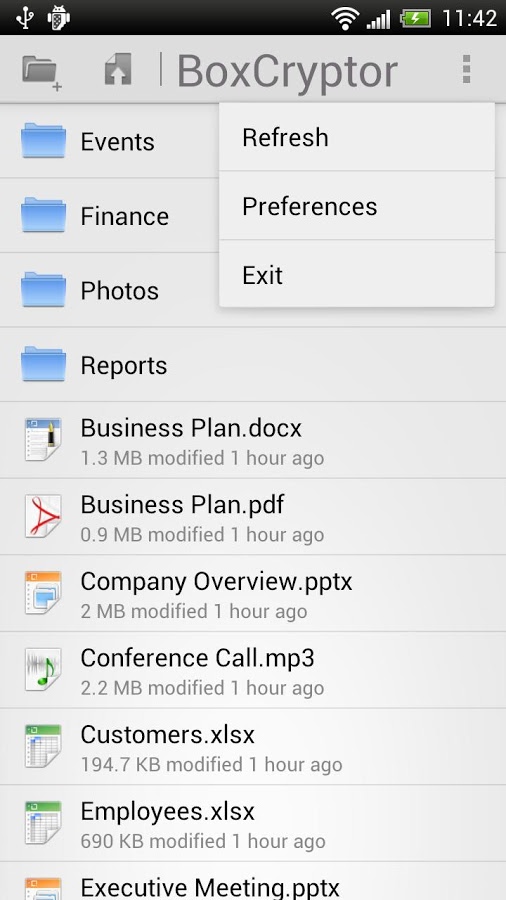Tap the Android debug notification icon
Image resolution: width=506 pixels, height=900 pixels.
(59, 17)
